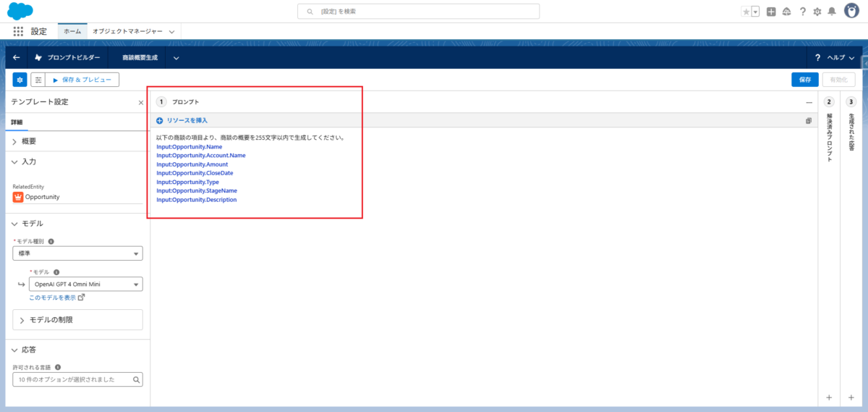Select the ホーム tab
The image size is (868, 412).
(72, 31)
